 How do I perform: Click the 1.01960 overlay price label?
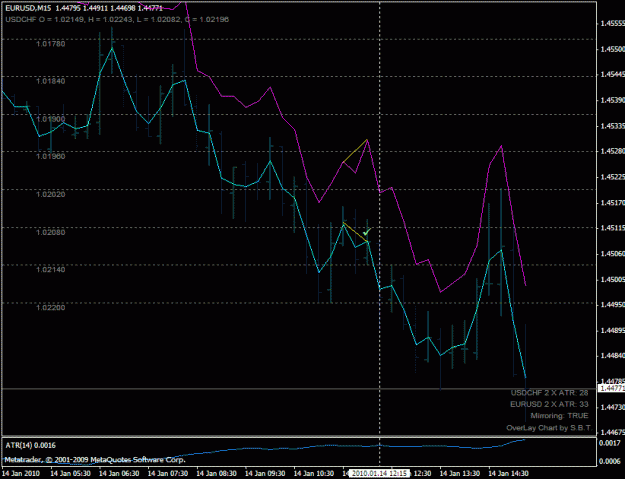point(51,157)
